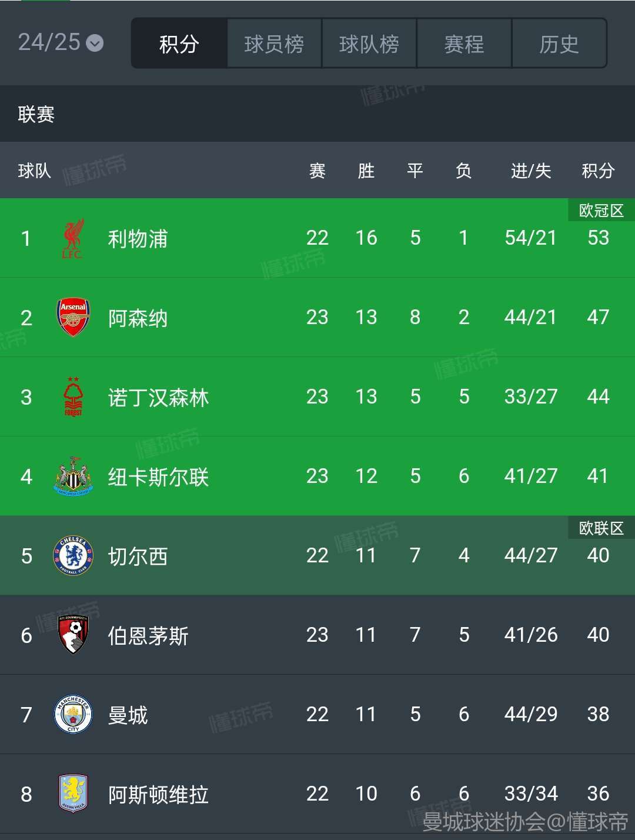635x840 pixels.
Task: Switch to the 赛程 schedule tab
Action: (x=464, y=44)
